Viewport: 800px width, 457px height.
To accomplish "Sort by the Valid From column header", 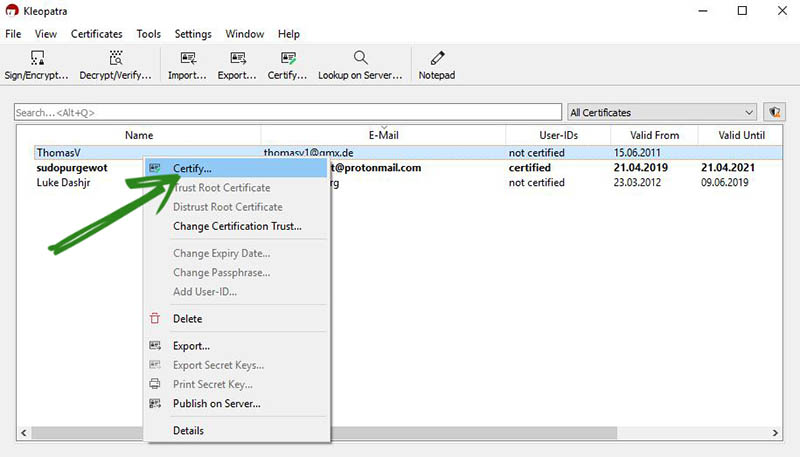I will coord(654,135).
